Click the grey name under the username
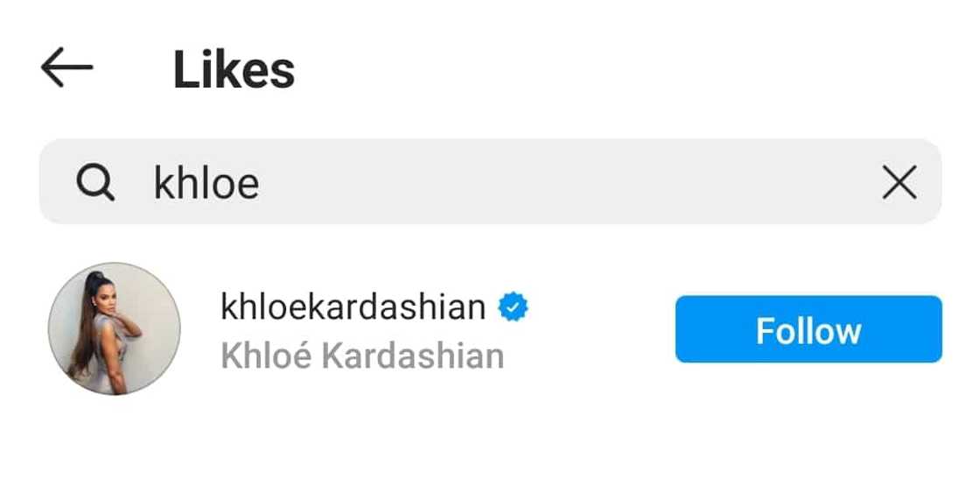 click(362, 356)
